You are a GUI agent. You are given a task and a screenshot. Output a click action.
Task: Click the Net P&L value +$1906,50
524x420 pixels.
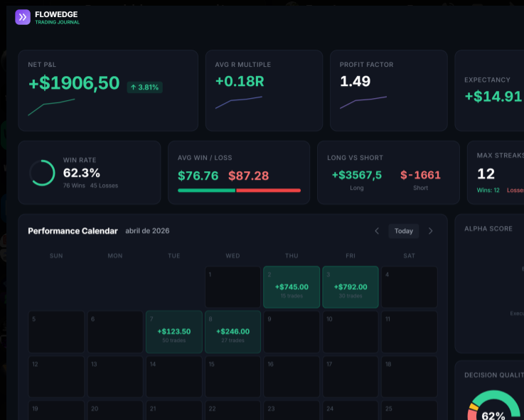74,83
